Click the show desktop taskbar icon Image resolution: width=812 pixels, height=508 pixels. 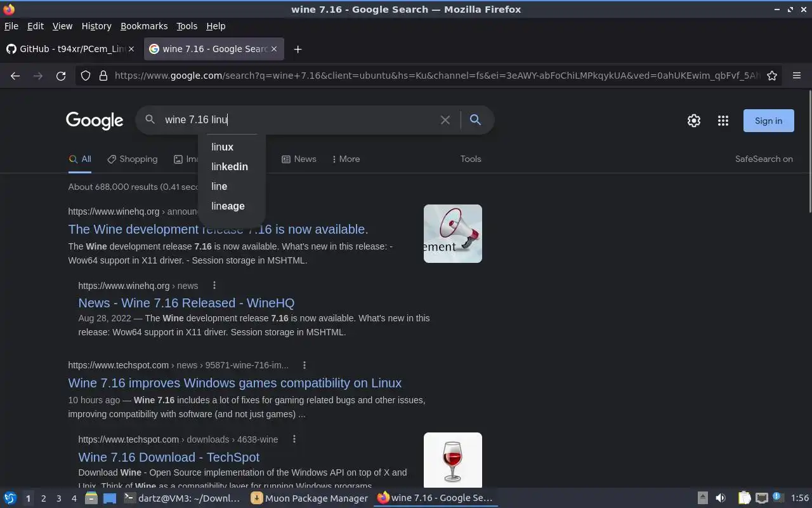click(110, 498)
